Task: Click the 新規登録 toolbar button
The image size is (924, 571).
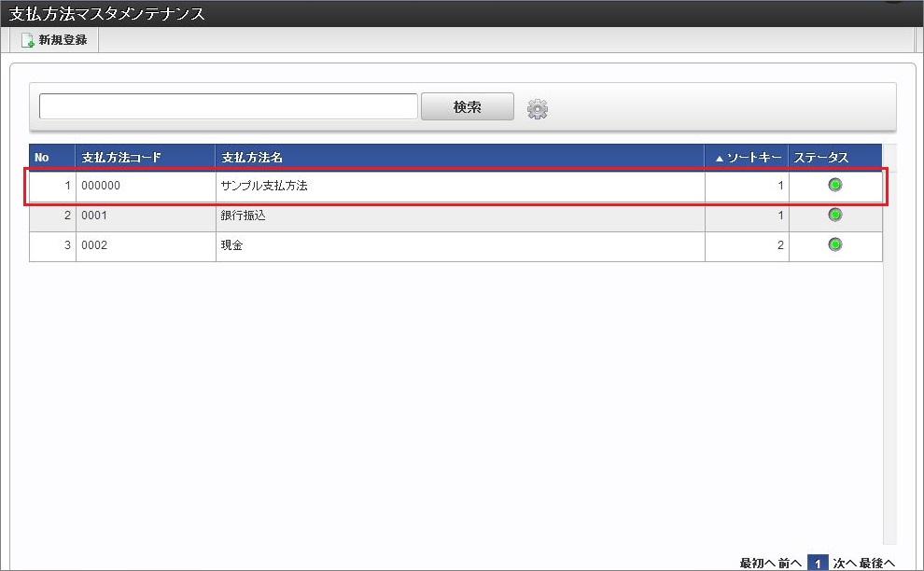Action: pyautogui.click(x=54, y=40)
